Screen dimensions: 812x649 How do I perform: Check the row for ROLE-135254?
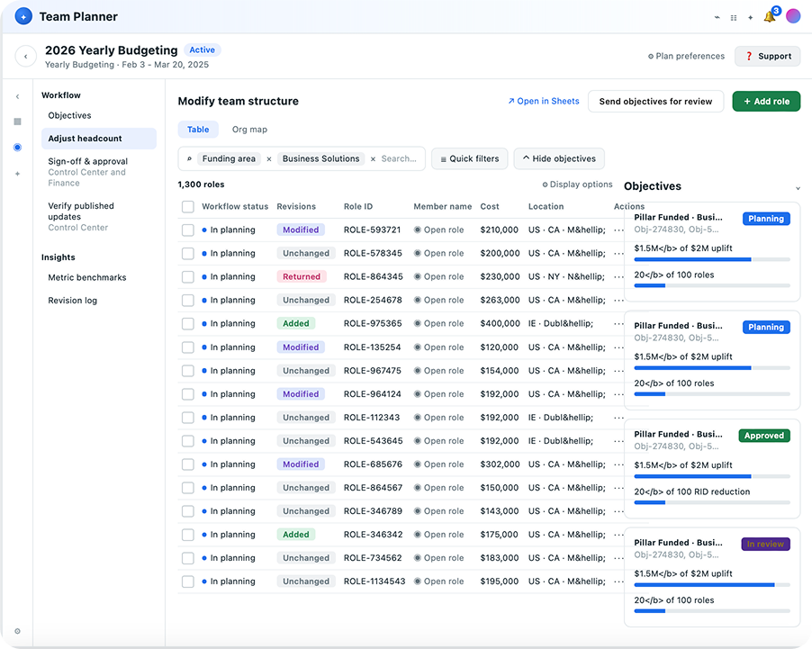click(188, 347)
